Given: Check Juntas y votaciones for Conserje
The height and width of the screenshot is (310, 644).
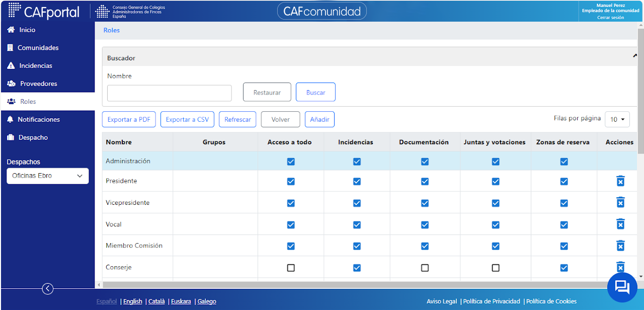Looking at the screenshot, I should click(496, 268).
